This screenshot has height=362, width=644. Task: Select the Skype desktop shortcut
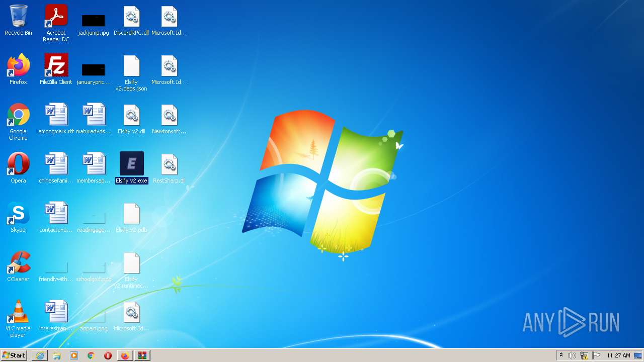(x=18, y=217)
